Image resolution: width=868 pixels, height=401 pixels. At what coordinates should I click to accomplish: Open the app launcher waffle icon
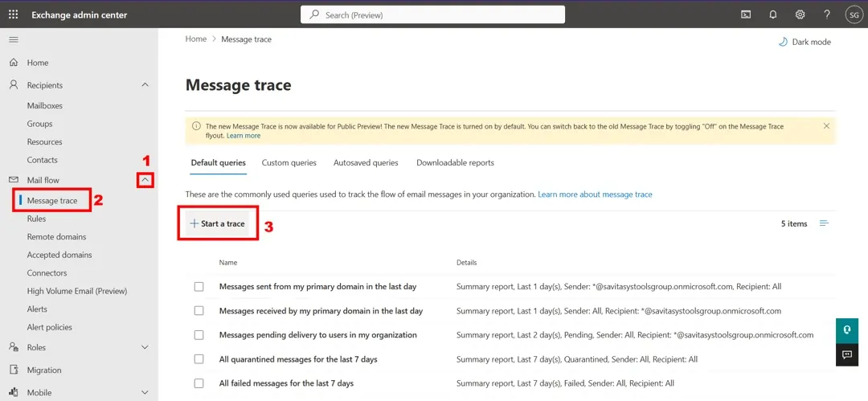pos(14,15)
